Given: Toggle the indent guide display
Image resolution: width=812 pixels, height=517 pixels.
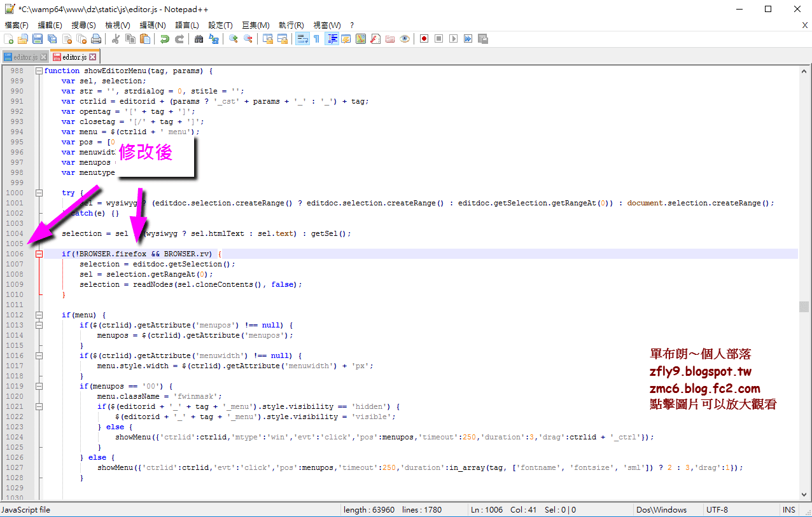Looking at the screenshot, I should pos(332,39).
